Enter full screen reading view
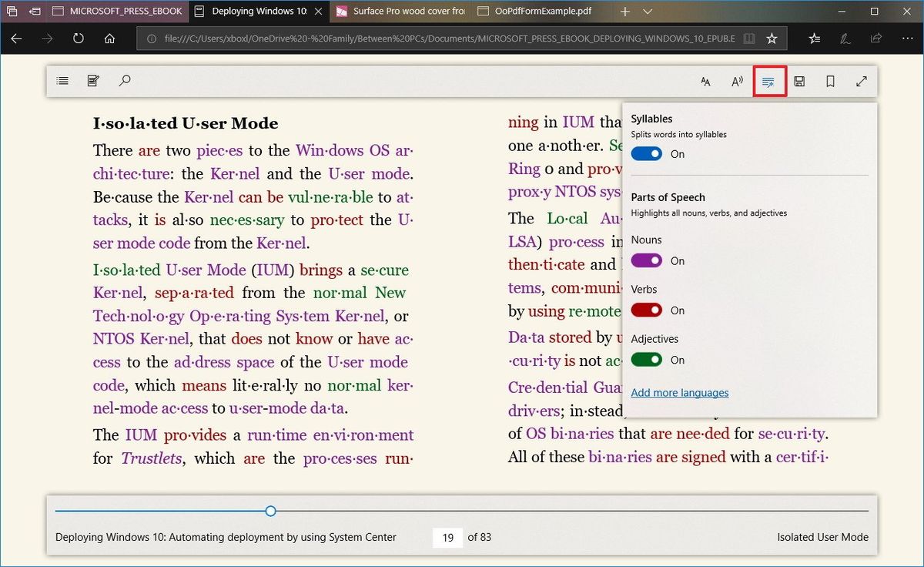The height and width of the screenshot is (567, 924). (x=862, y=82)
